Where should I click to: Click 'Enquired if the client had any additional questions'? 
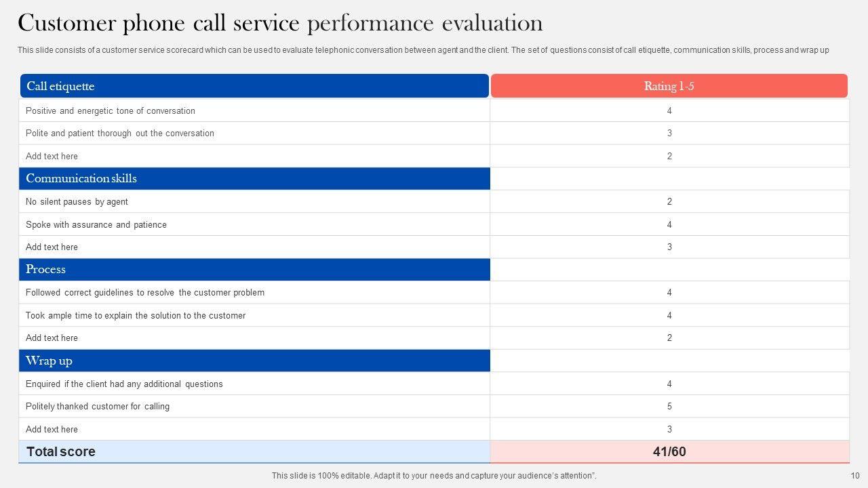coord(124,384)
